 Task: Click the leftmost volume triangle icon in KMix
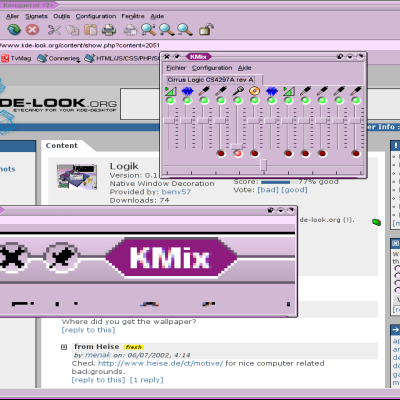[x=170, y=91]
